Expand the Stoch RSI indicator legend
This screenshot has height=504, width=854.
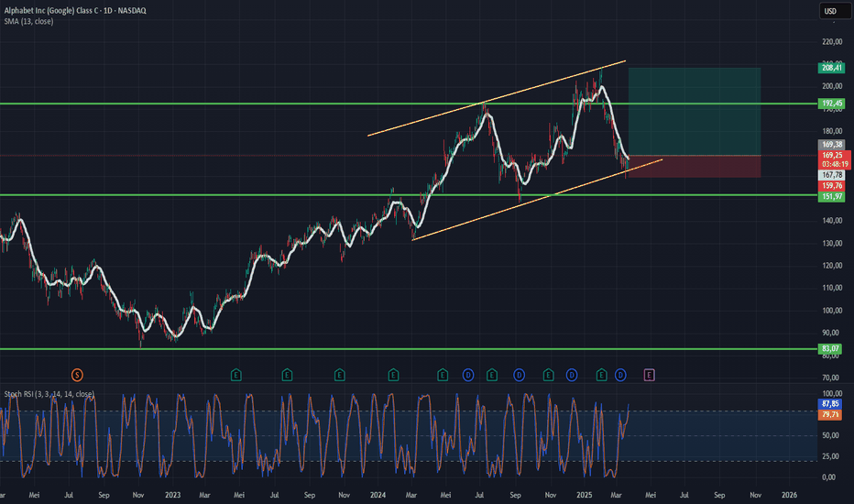49,394
